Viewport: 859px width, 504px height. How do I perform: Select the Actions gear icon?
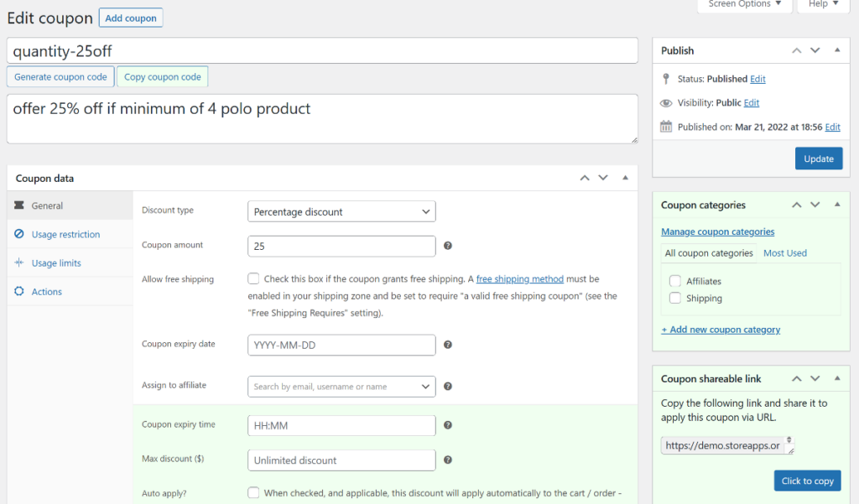point(20,291)
